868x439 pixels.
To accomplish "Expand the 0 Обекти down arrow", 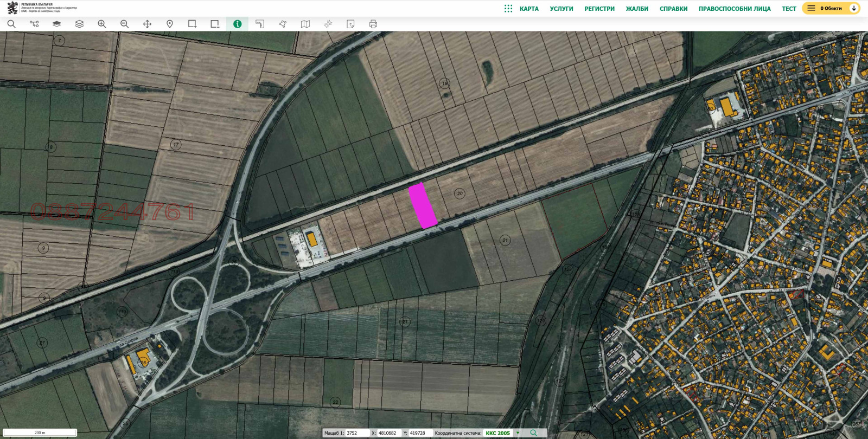I will tap(854, 8).
